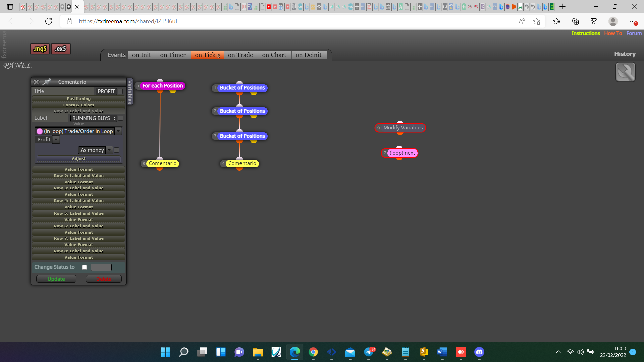This screenshot has height=362, width=644.
Task: Launch Google Chrome from taskbar
Action: 313,352
